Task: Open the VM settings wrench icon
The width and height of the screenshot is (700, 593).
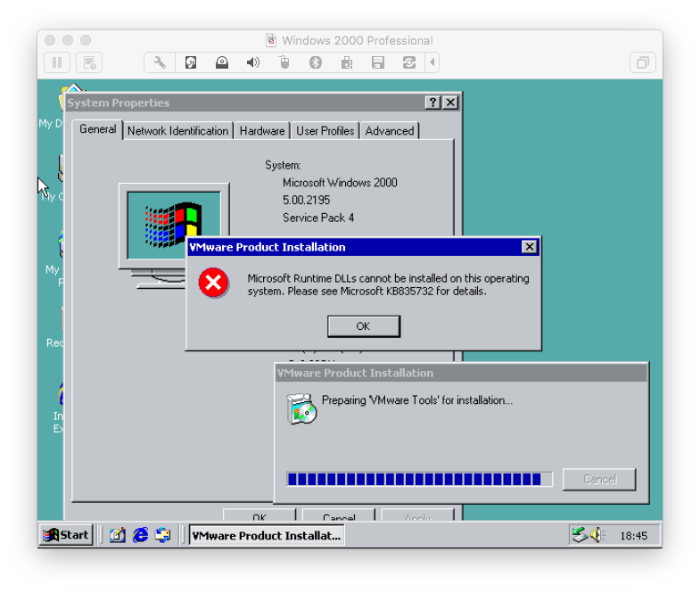Action: pos(160,62)
